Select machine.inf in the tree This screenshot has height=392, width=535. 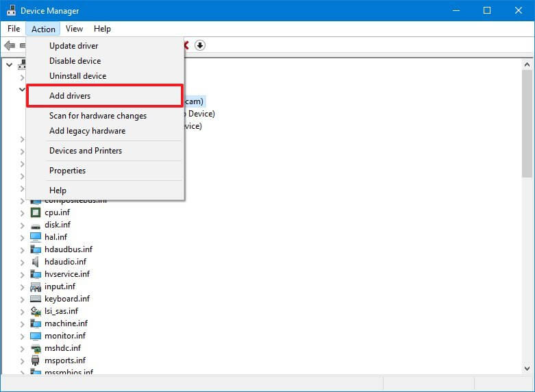point(66,323)
